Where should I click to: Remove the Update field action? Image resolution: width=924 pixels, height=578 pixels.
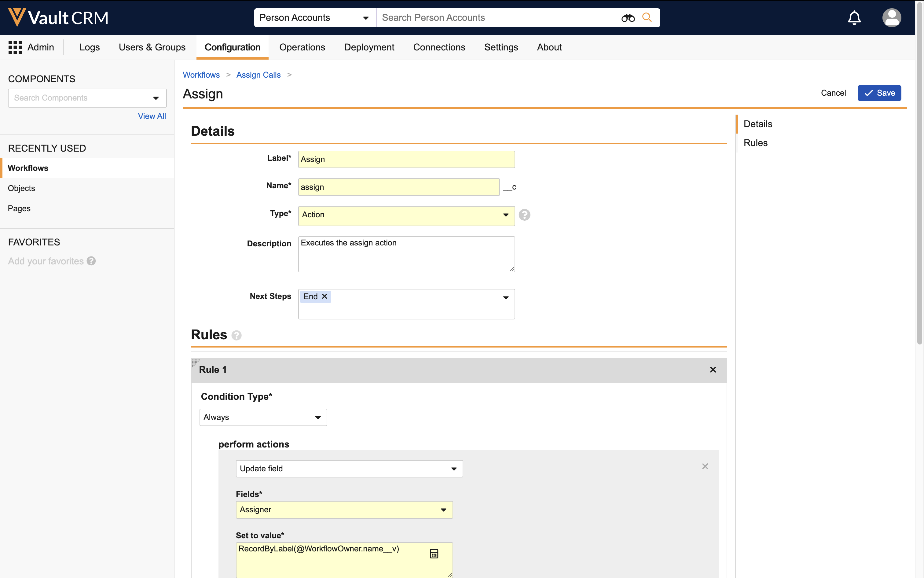click(x=705, y=466)
